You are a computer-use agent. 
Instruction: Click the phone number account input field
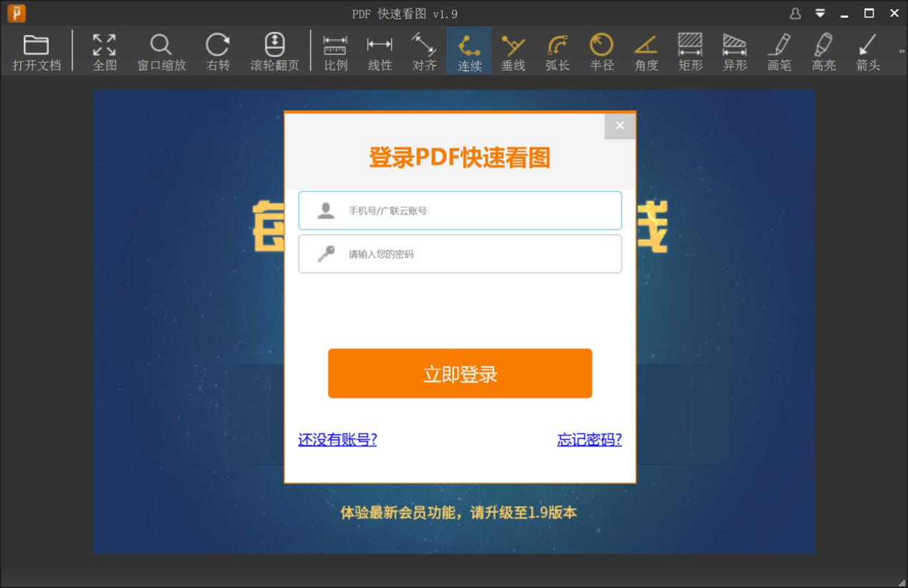coord(460,210)
